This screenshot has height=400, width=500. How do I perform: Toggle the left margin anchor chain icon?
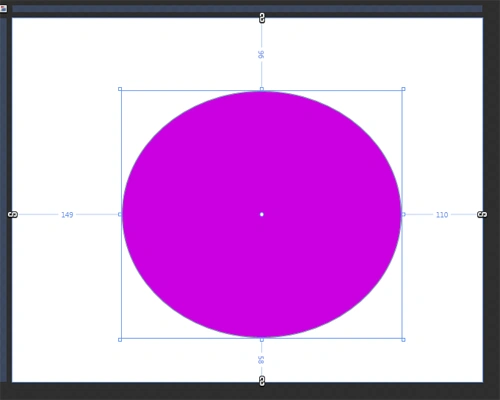[13, 214]
